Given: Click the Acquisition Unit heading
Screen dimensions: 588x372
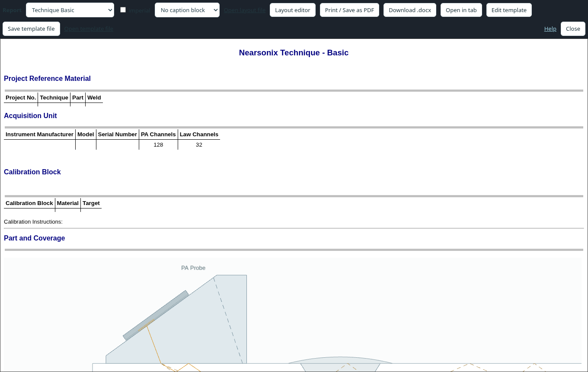Looking at the screenshot, I should click(x=30, y=116).
